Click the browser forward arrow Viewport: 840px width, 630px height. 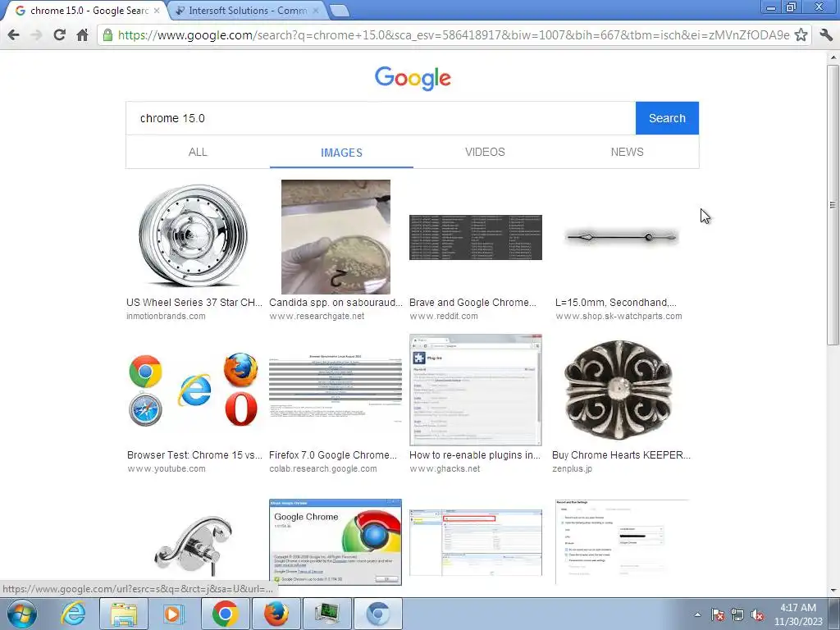point(36,35)
